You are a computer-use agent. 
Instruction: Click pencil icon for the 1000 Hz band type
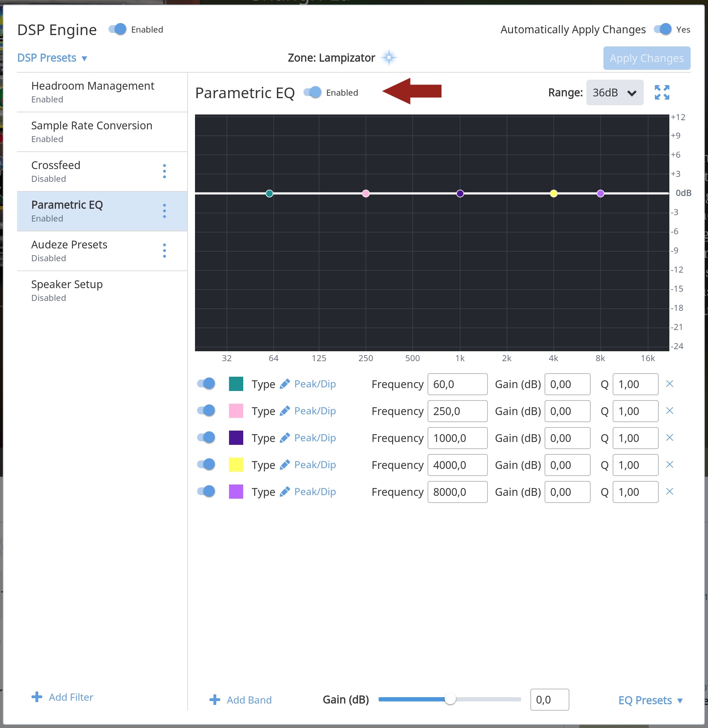click(285, 438)
